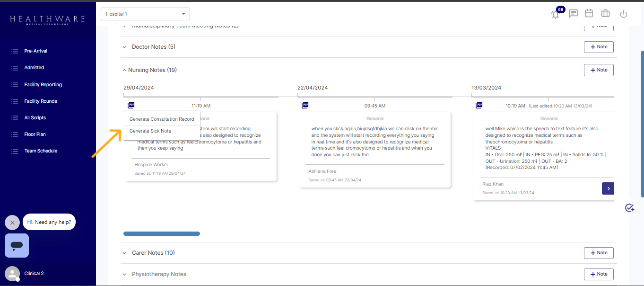This screenshot has height=286, width=644.
Task: Click PDF icon on 13/03/2024 note
Action: click(x=479, y=105)
